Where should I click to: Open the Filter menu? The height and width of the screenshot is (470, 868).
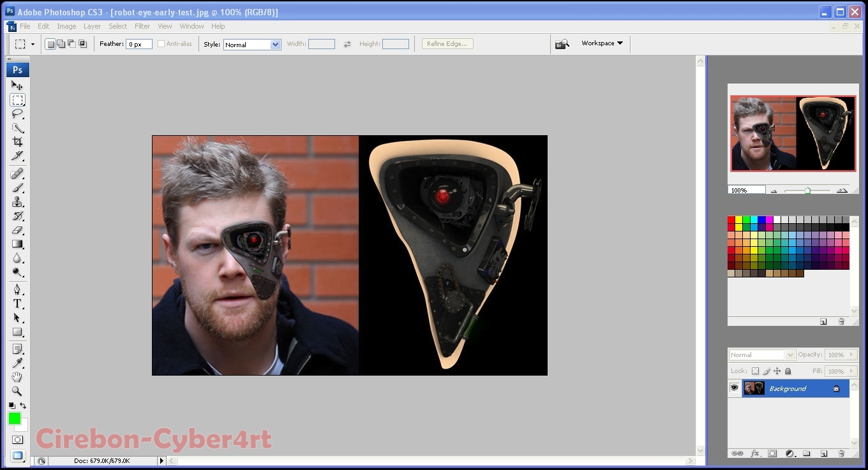[142, 26]
